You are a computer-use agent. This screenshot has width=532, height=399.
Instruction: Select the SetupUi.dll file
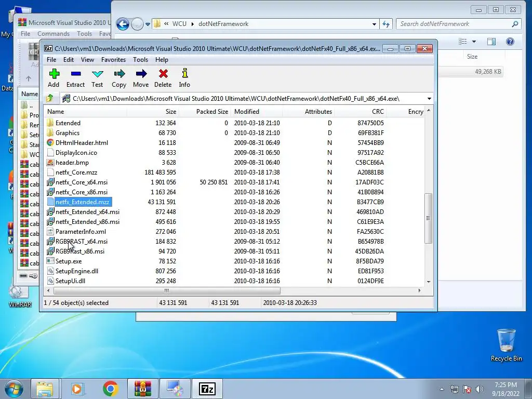pyautogui.click(x=70, y=281)
